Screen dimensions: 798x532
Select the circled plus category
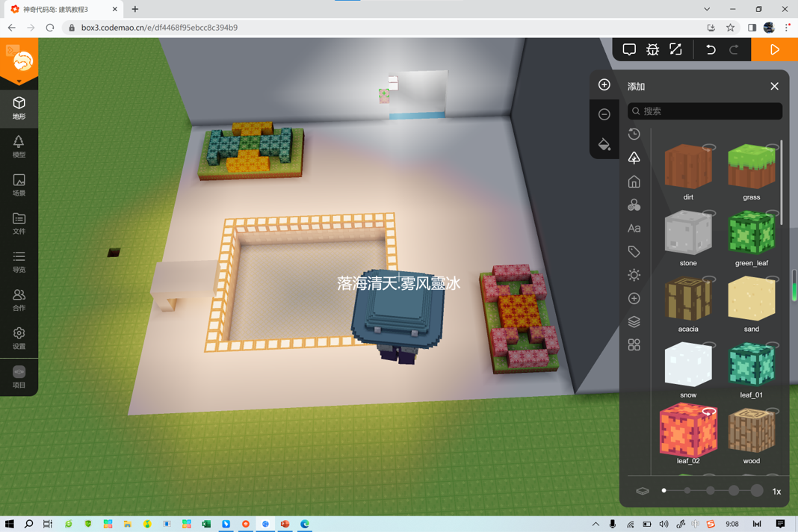634,298
